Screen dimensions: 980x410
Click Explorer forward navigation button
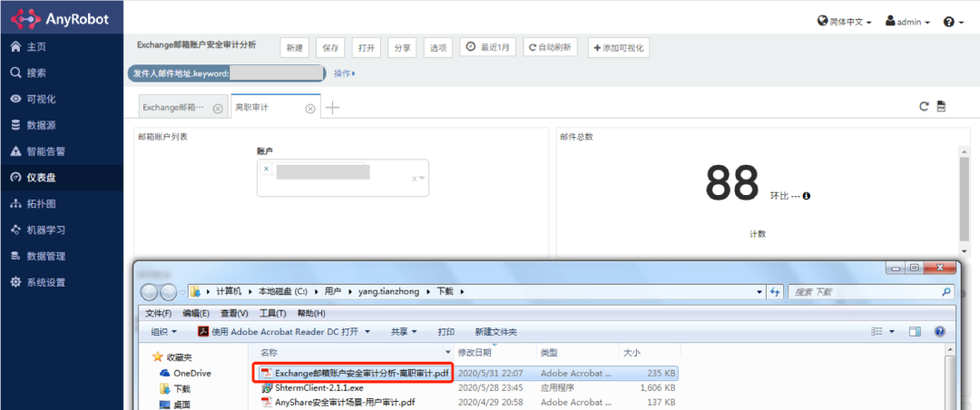point(168,292)
